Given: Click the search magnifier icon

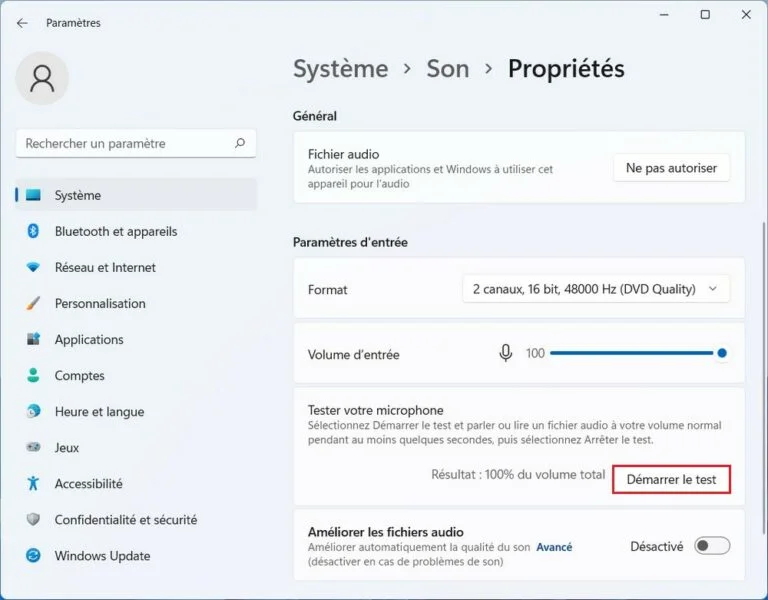Looking at the screenshot, I should 239,144.
